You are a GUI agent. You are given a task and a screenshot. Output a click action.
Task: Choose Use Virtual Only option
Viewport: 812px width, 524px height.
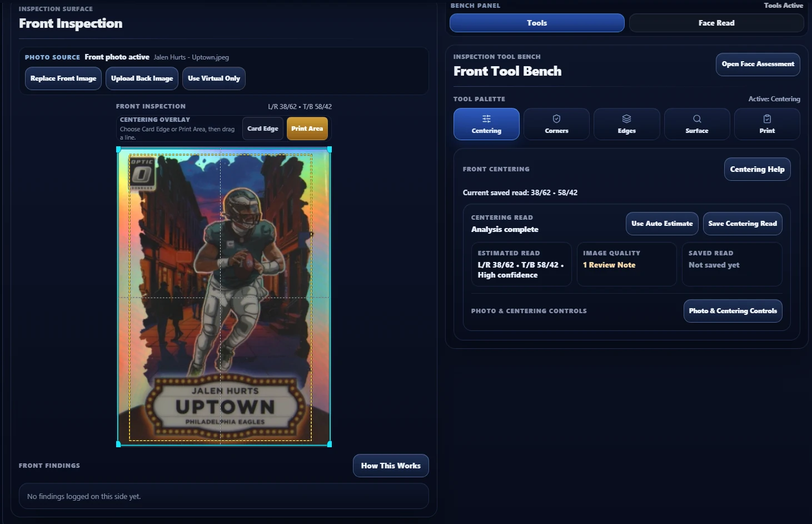[x=214, y=78]
